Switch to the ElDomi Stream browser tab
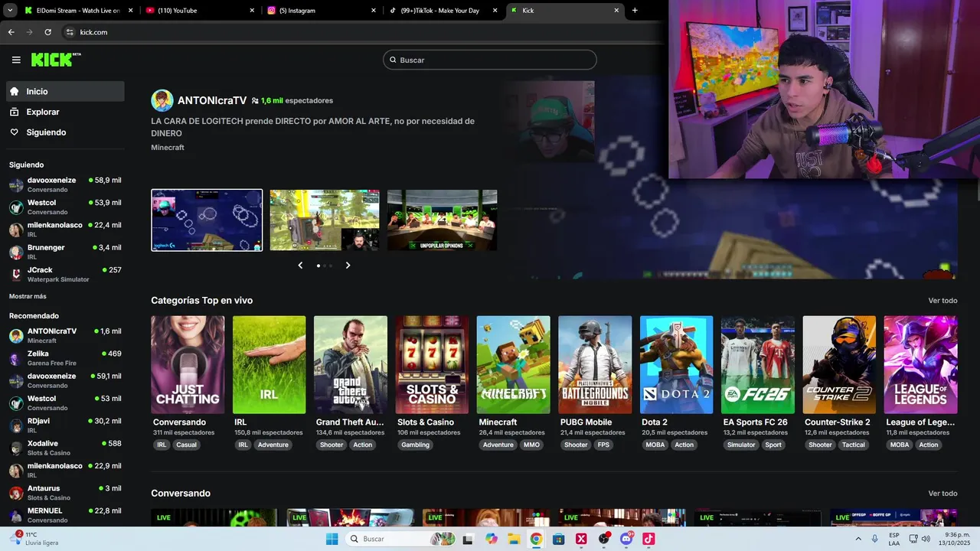 [79, 11]
